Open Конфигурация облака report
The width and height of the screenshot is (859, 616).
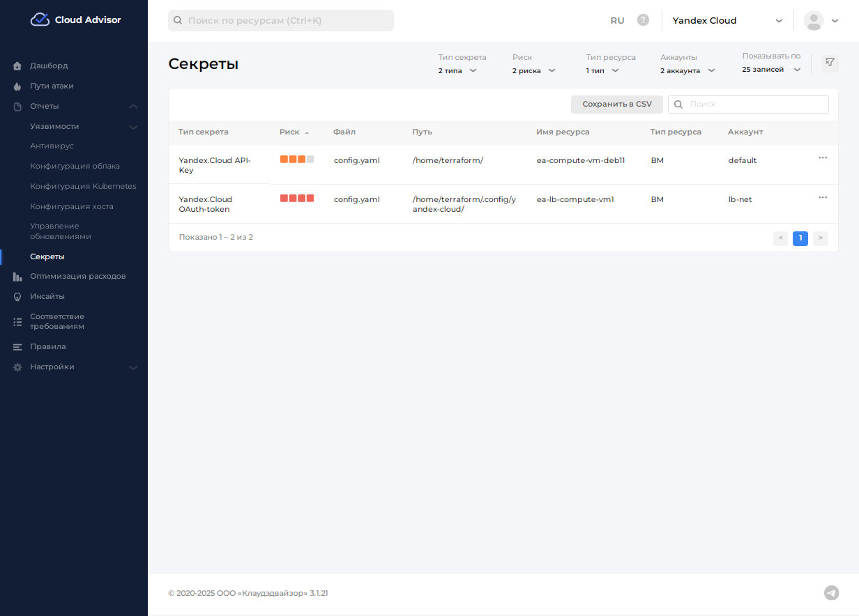tap(75, 167)
